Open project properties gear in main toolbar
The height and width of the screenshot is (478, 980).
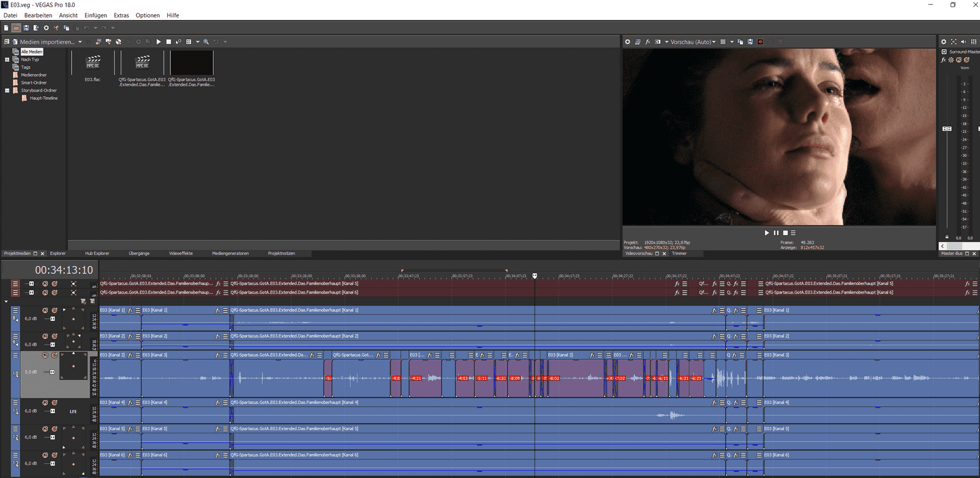click(46, 28)
